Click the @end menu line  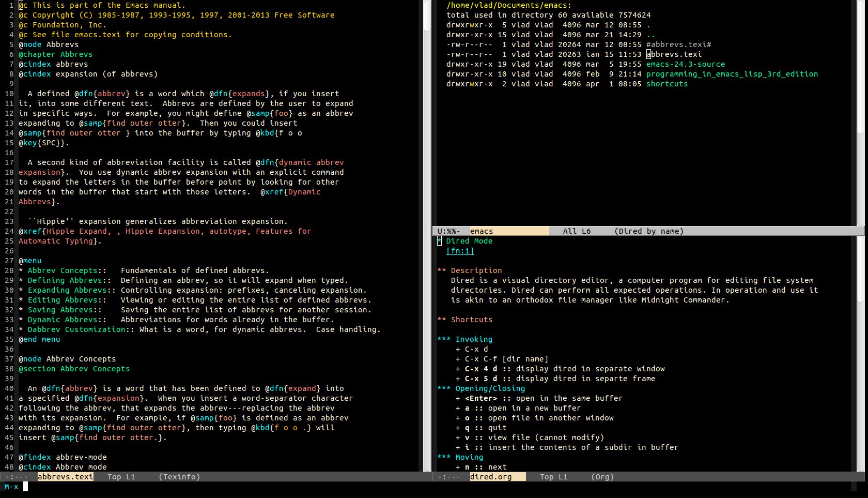coord(39,339)
